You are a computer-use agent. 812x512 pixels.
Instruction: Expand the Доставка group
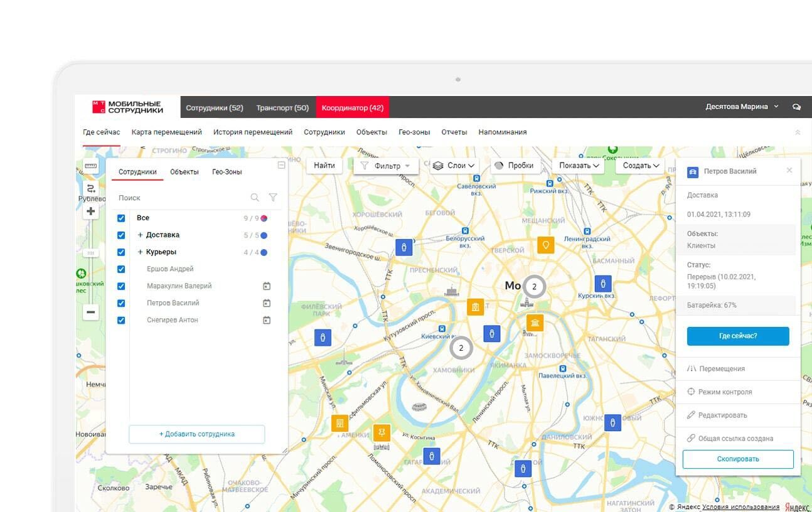(141, 235)
